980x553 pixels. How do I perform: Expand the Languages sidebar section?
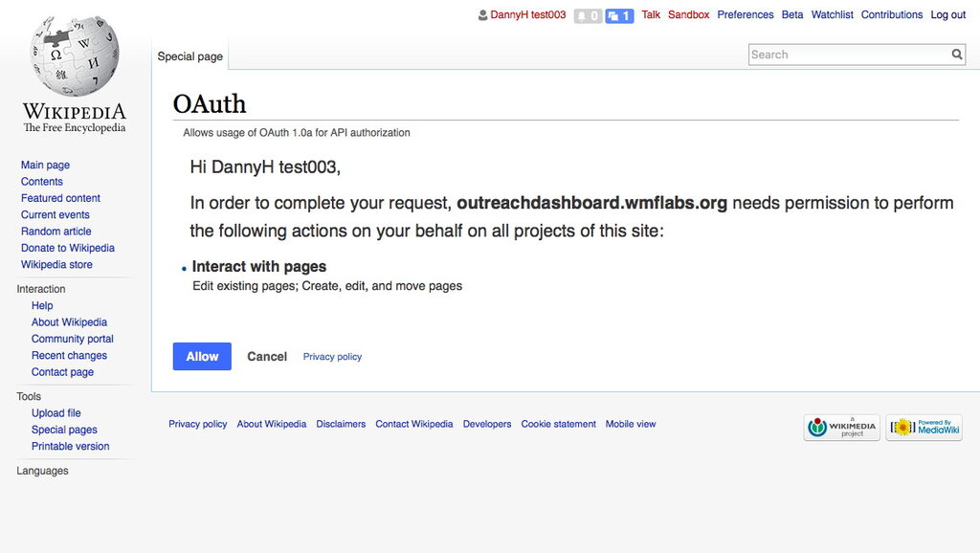pos(42,471)
